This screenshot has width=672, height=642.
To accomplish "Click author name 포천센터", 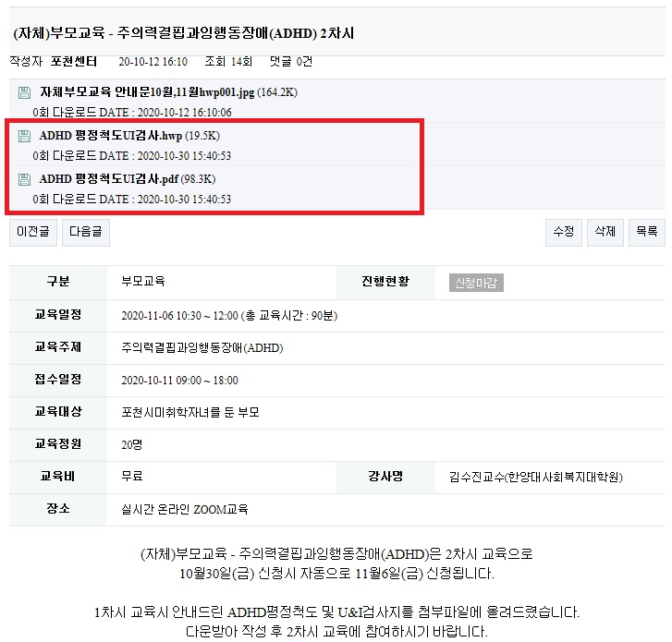I will pyautogui.click(x=74, y=62).
